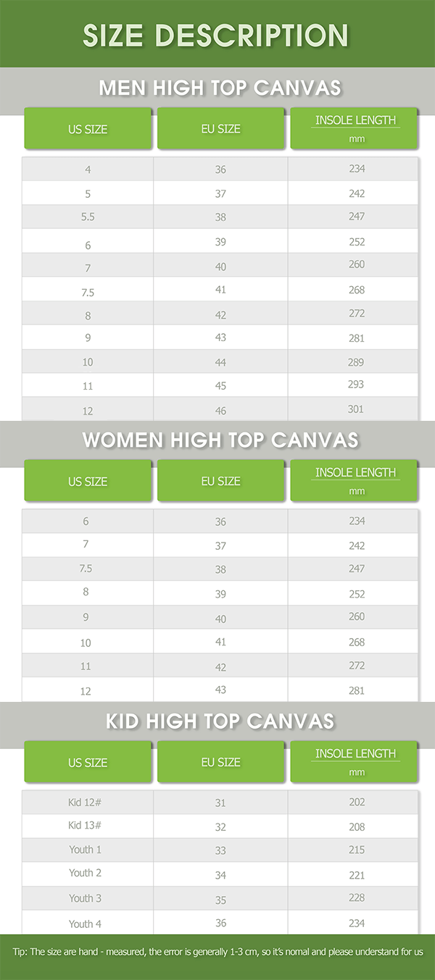Select men's insole length 301 cell
Screen dimensions: 435x980
(x=354, y=409)
